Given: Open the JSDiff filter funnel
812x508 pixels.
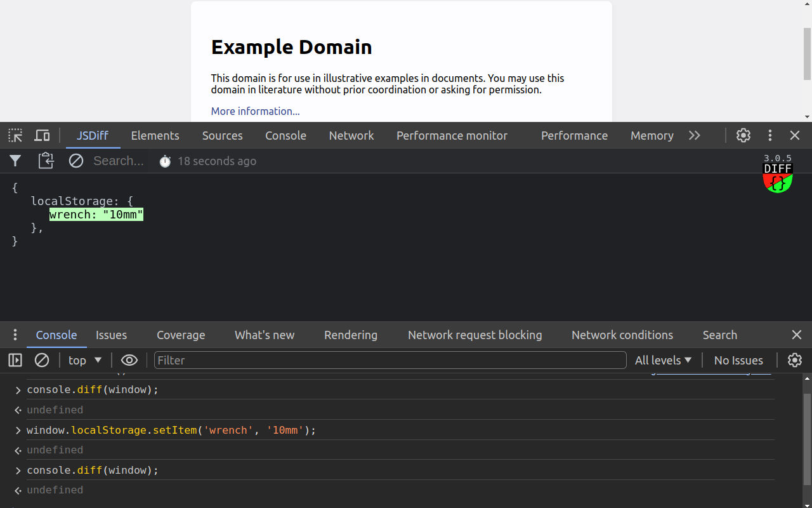Looking at the screenshot, I should pos(15,161).
